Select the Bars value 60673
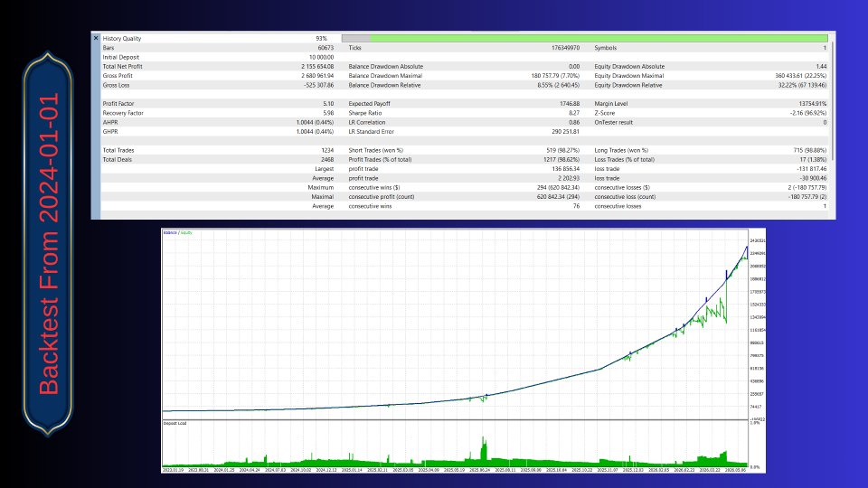The image size is (868, 488). (325, 48)
